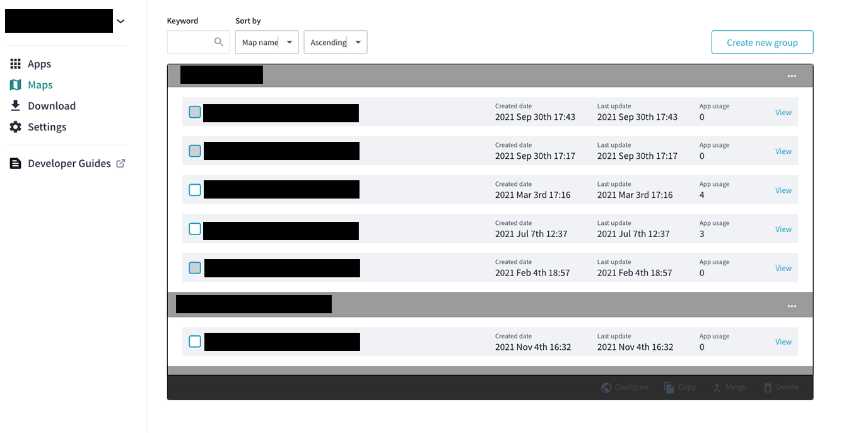868x433 pixels.
Task: Select the map created on 2021 Mar 3rd
Action: coord(194,190)
